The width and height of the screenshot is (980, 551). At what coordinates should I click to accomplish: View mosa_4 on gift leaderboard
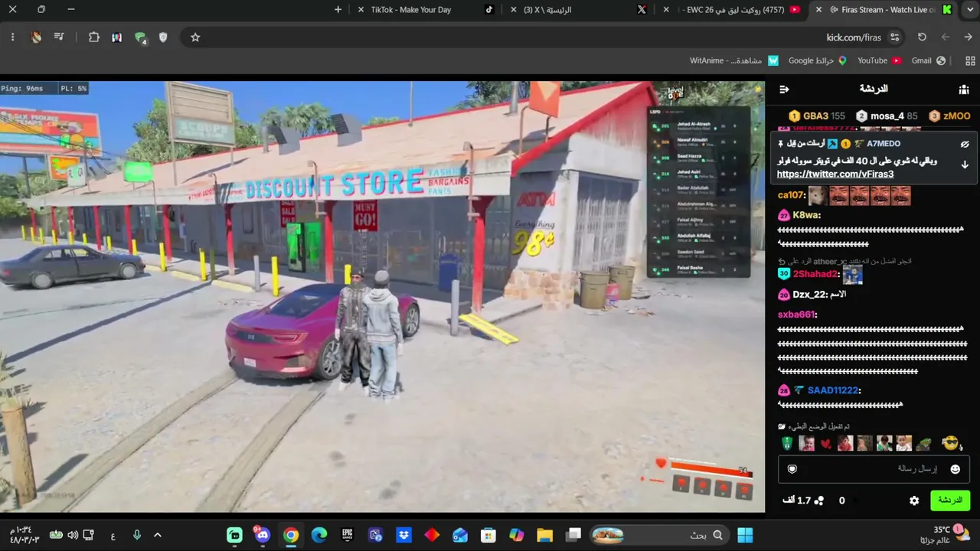click(887, 116)
